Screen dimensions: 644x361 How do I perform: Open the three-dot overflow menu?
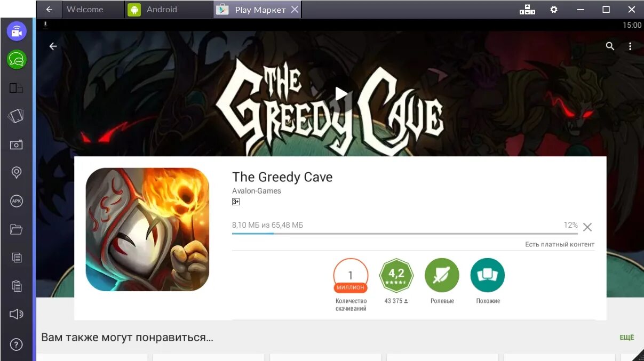(630, 46)
